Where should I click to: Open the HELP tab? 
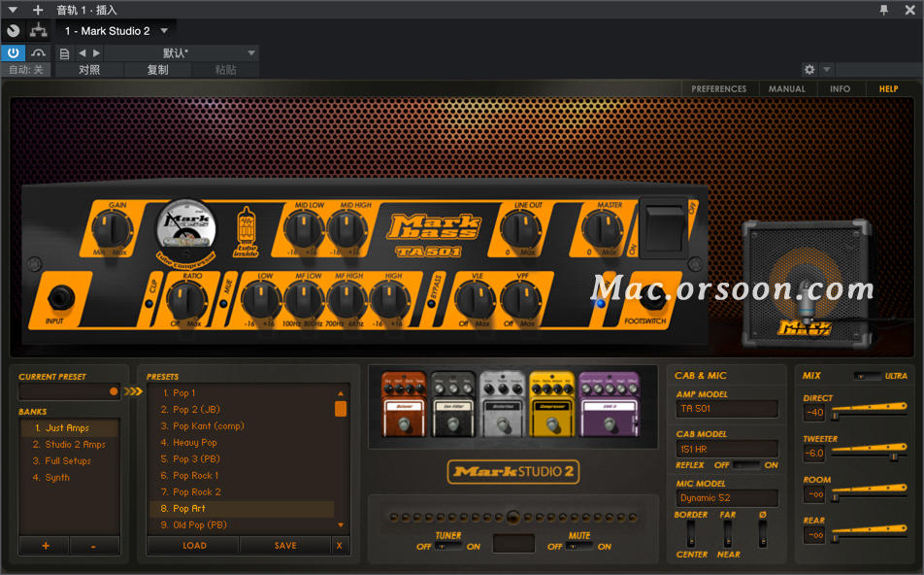[x=889, y=89]
